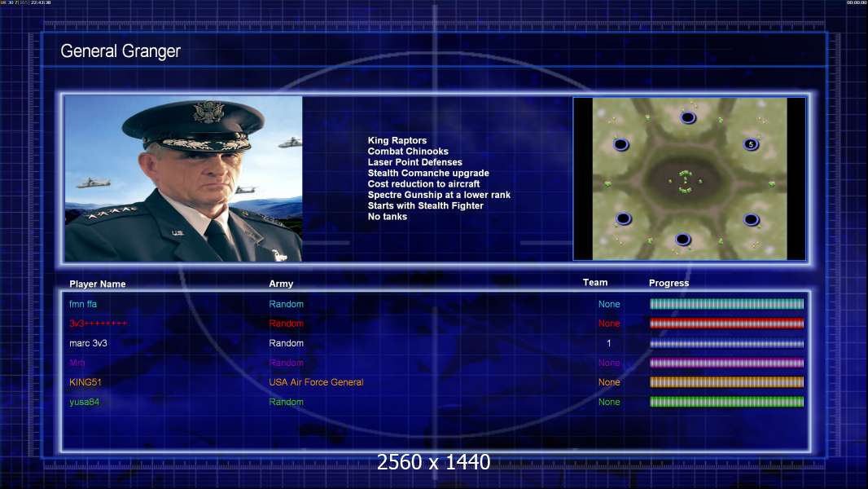Screen dimensions: 868x489
Task: Click the Team column header
Action: coord(595,283)
